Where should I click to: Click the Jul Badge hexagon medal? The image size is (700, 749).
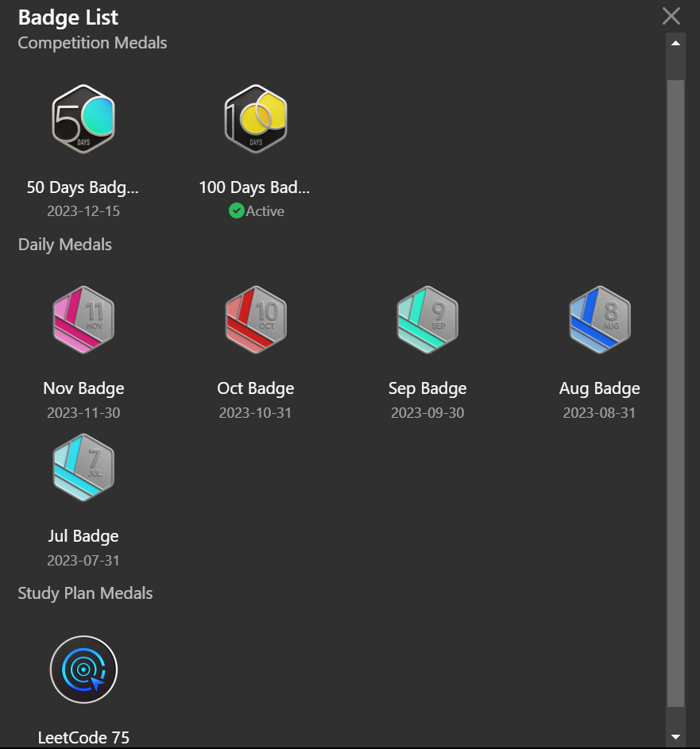(x=83, y=468)
